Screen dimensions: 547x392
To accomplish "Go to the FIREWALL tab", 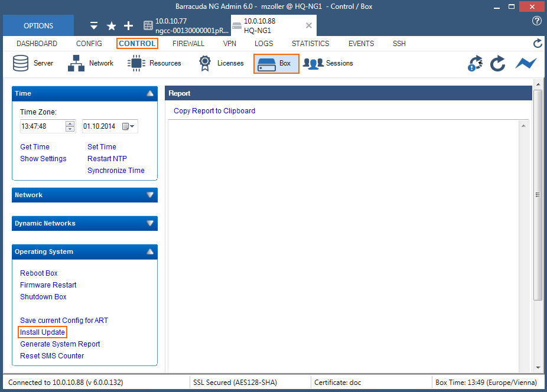I will point(188,44).
